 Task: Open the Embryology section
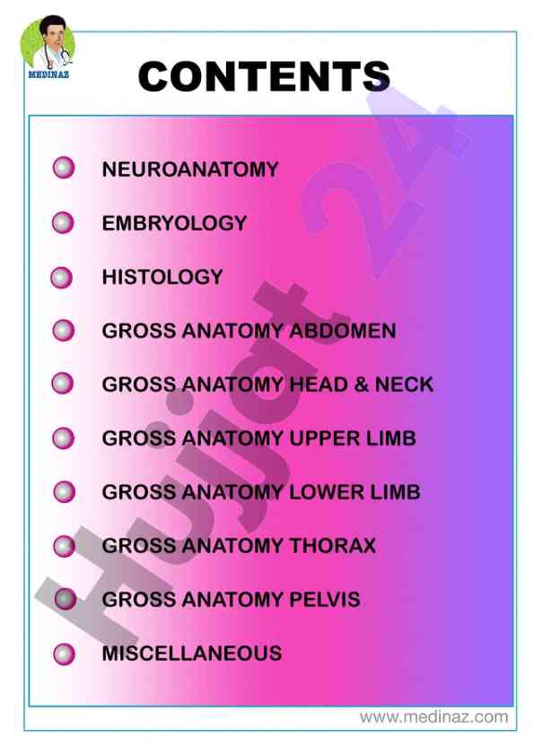pyautogui.click(x=174, y=224)
